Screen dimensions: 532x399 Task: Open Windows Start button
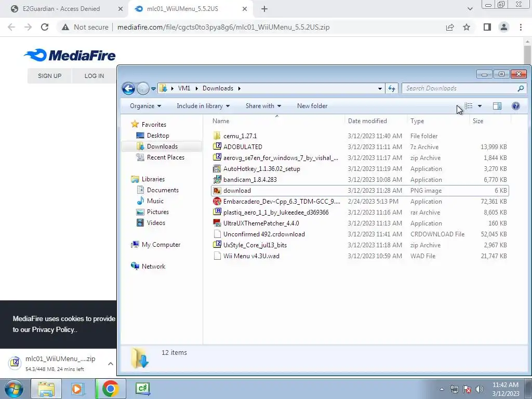[x=14, y=389]
